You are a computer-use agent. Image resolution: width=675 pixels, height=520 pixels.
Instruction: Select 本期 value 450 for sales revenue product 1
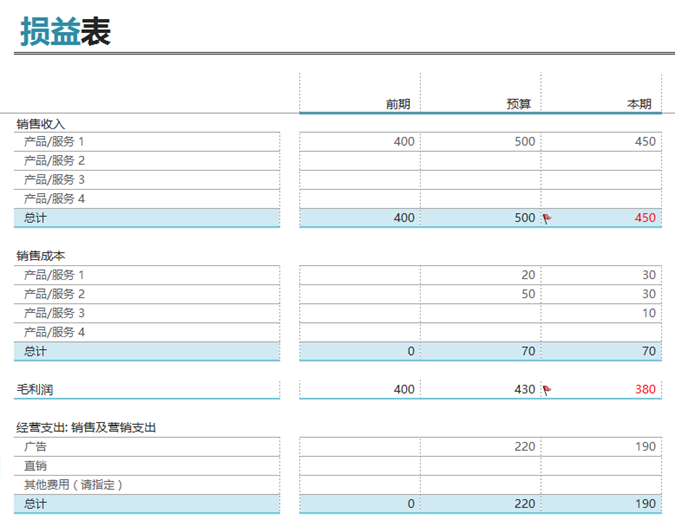645,142
